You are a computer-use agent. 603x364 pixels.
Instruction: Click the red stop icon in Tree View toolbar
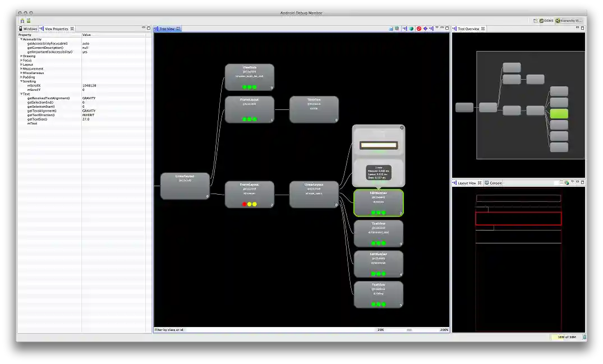418,29
